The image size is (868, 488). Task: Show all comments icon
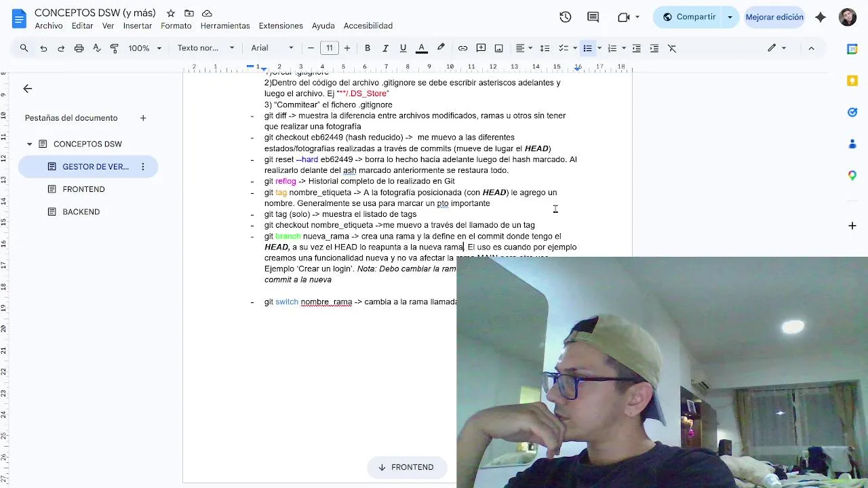[593, 17]
